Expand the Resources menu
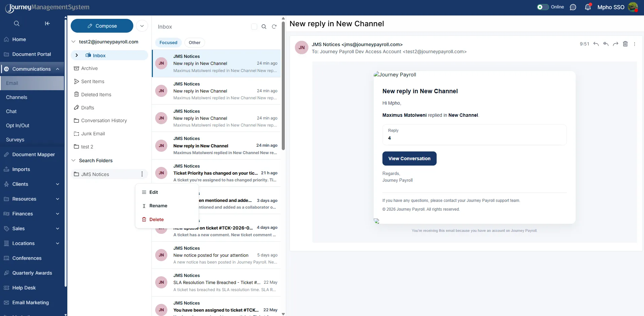Viewport: 644px width, 316px height. pos(58,199)
